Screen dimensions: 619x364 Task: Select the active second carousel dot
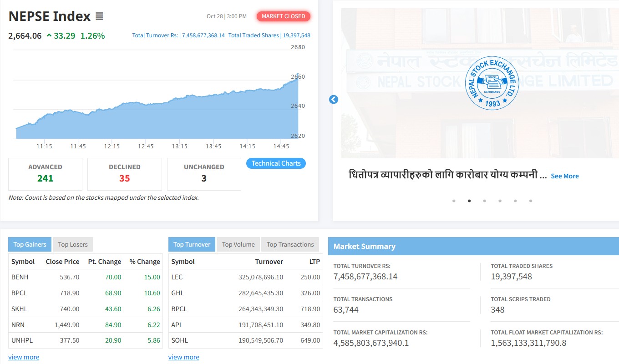pyautogui.click(x=469, y=201)
